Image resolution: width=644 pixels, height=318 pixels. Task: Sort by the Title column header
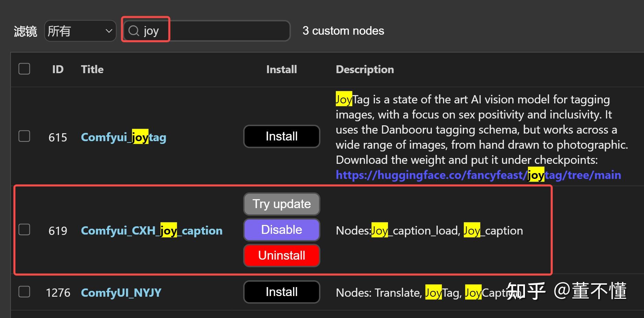(92, 69)
